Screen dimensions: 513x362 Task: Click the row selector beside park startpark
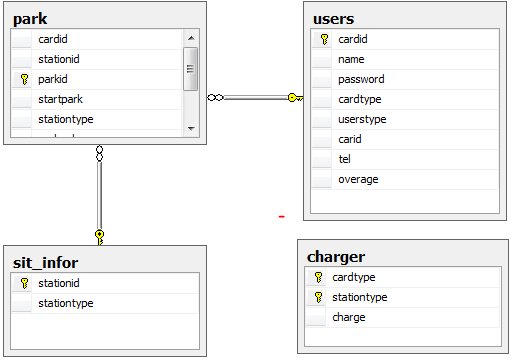point(22,99)
